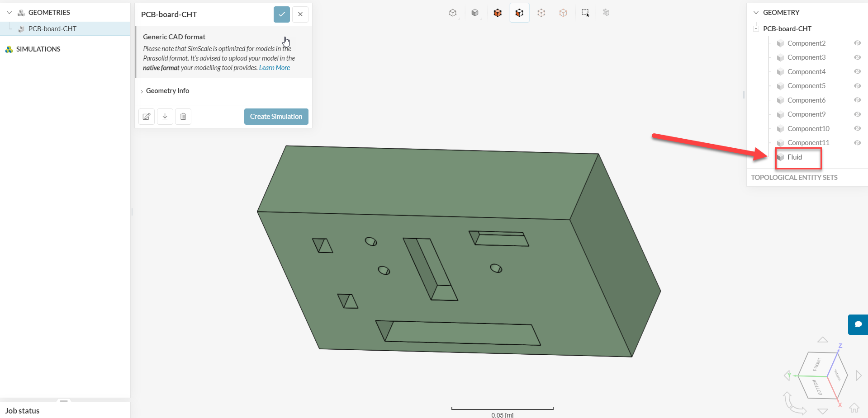Toggle visibility of Component10
The width and height of the screenshot is (868, 418).
click(857, 128)
